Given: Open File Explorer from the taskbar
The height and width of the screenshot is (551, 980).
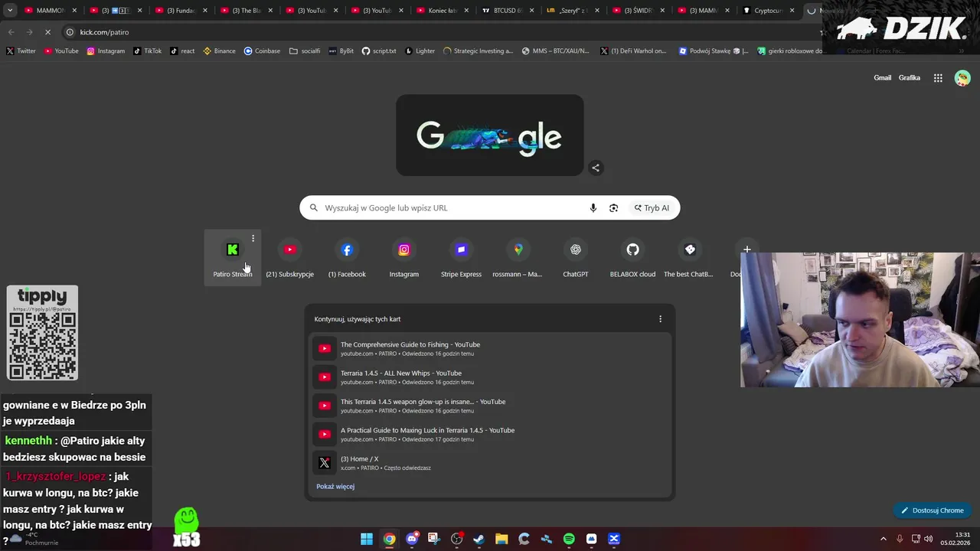Looking at the screenshot, I should 501,539.
